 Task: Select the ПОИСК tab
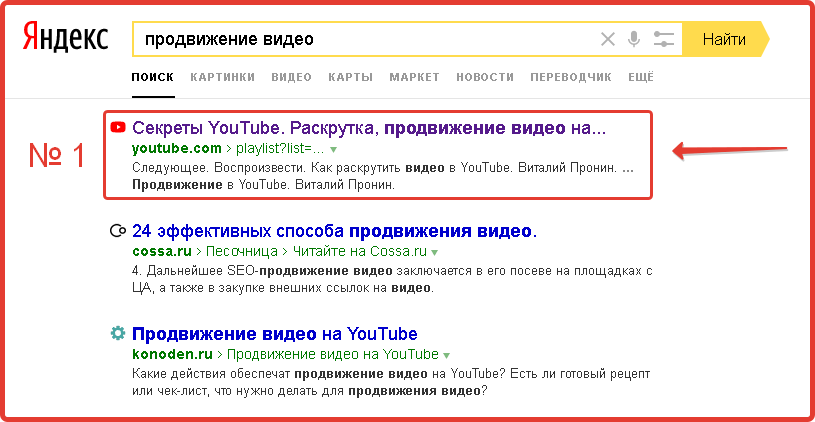coord(153,77)
